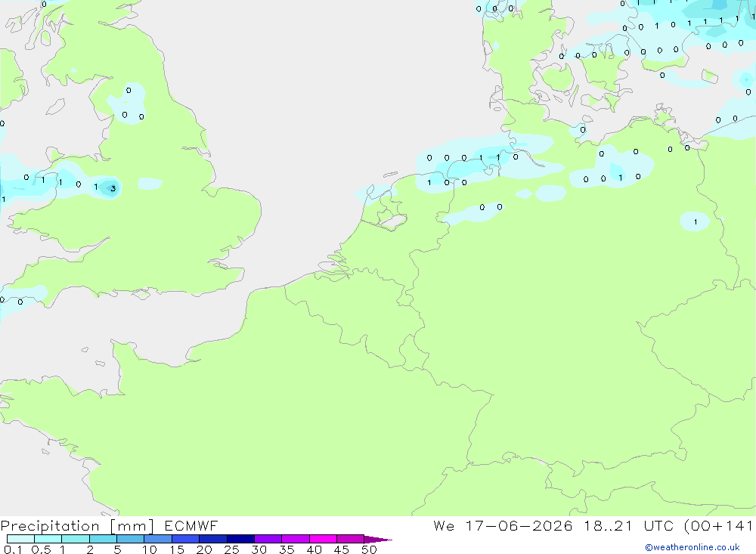756x554 pixels.
Task: Open the weatheronline.co.uk copyright link
Action: tap(692, 547)
